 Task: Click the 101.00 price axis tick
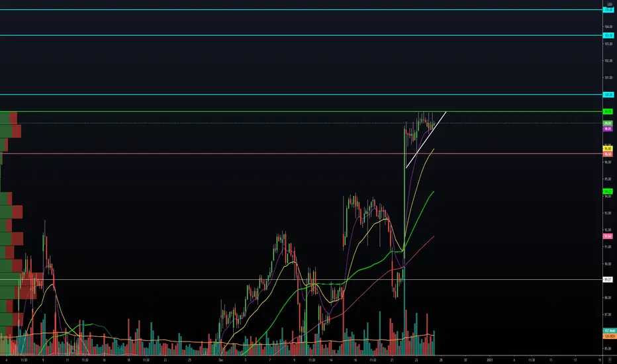click(608, 77)
